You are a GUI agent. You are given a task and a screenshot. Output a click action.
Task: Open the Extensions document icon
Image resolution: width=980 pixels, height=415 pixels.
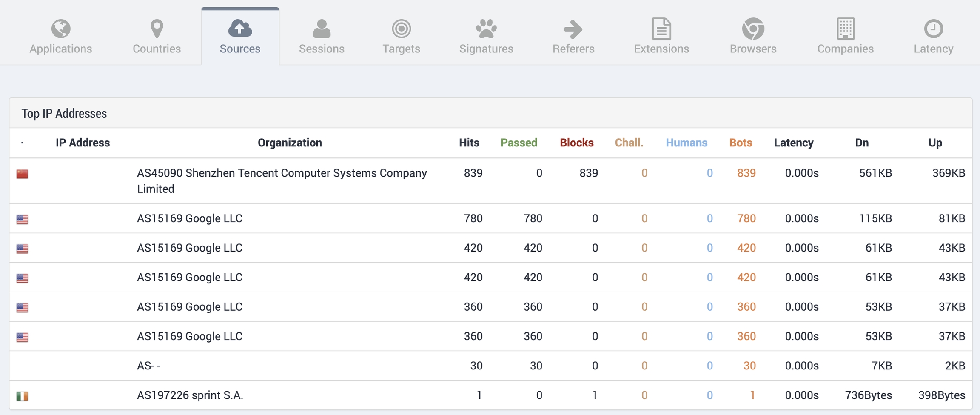(x=661, y=29)
